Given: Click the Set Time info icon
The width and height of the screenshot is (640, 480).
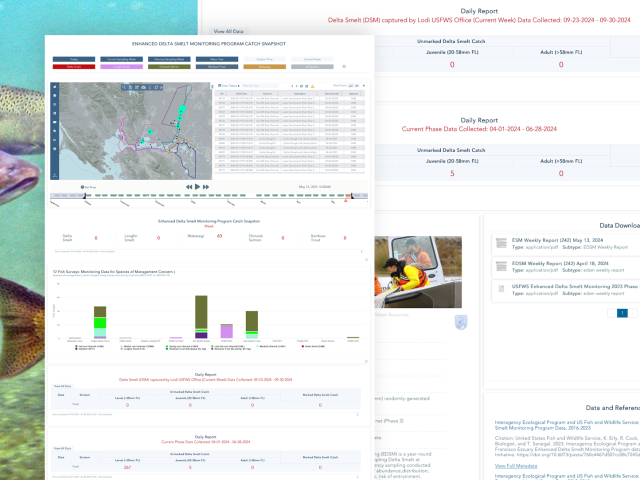Looking at the screenshot, I should [x=82, y=187].
